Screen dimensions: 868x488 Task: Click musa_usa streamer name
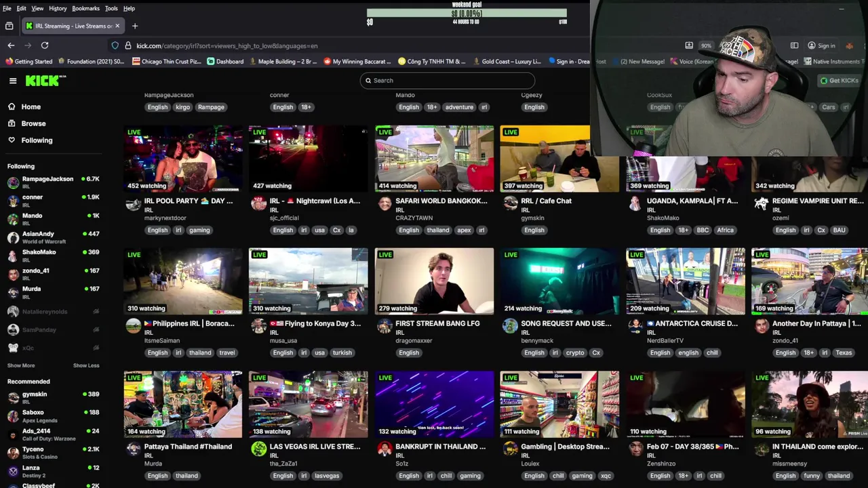283,340
